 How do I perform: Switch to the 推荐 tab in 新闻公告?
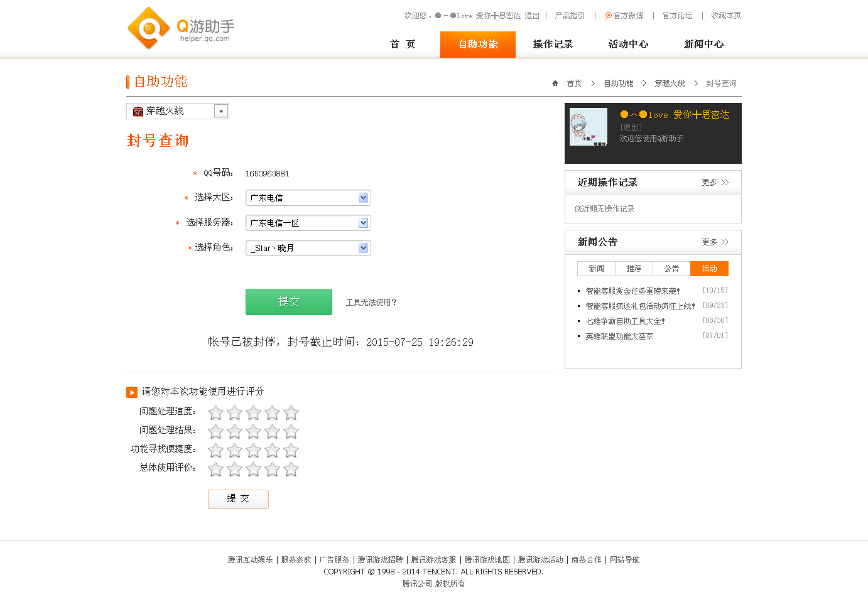634,269
